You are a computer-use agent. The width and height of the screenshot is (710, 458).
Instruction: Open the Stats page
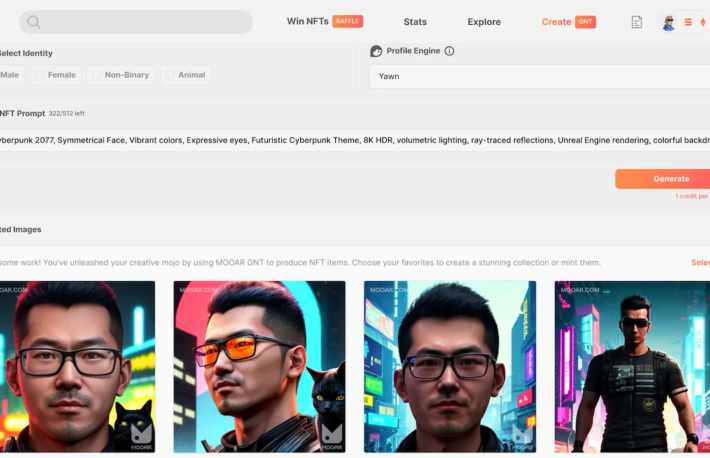tap(415, 22)
